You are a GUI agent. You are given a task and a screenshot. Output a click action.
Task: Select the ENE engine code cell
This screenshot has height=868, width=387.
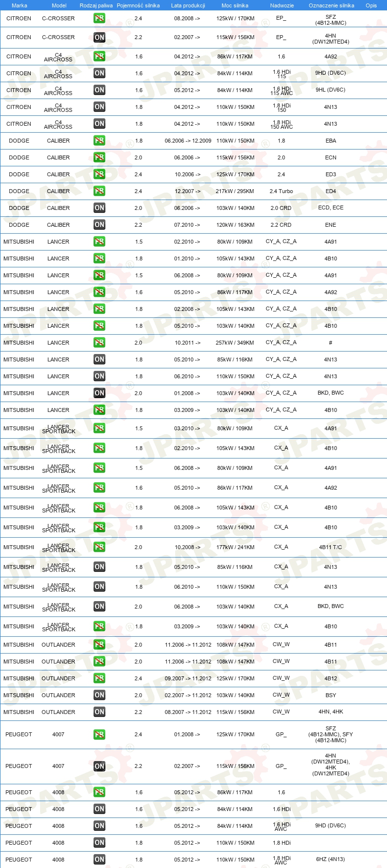pos(331,225)
